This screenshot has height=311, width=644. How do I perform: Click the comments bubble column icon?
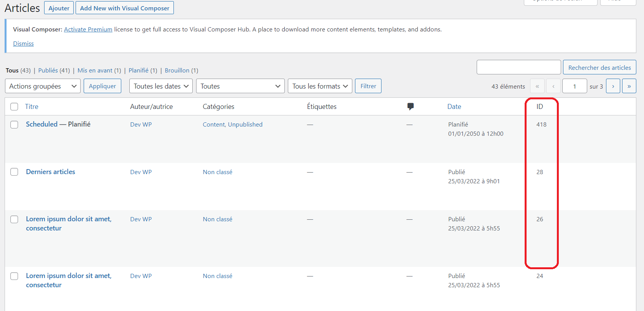click(x=410, y=106)
